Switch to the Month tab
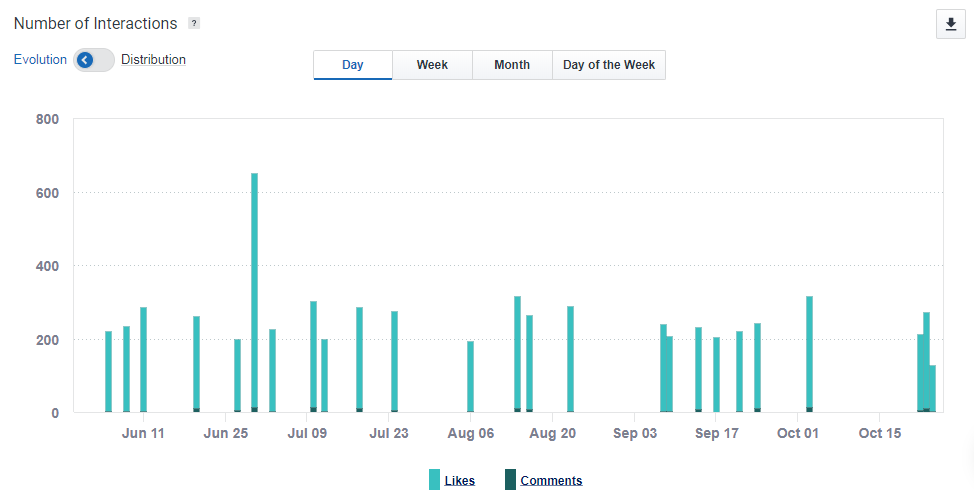Image resolution: width=974 pixels, height=496 pixels. click(512, 65)
